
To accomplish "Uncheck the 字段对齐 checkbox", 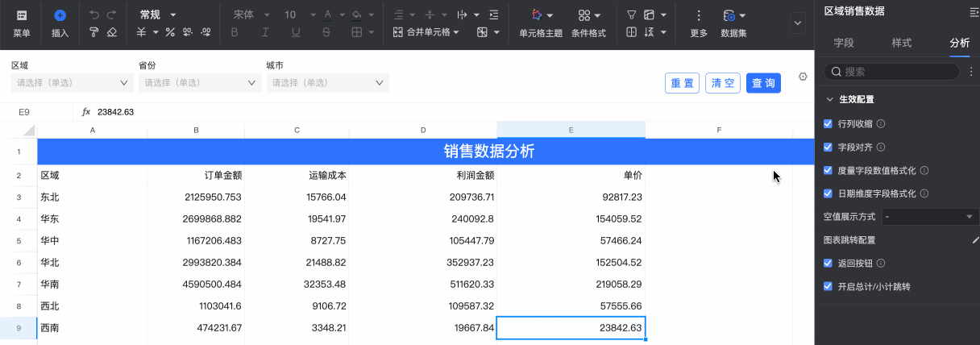I will 828,148.
